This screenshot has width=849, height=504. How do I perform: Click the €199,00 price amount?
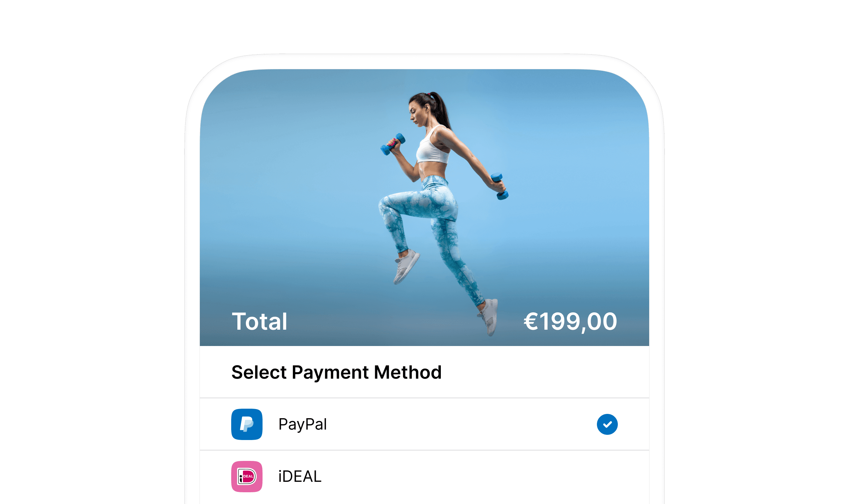point(570,321)
